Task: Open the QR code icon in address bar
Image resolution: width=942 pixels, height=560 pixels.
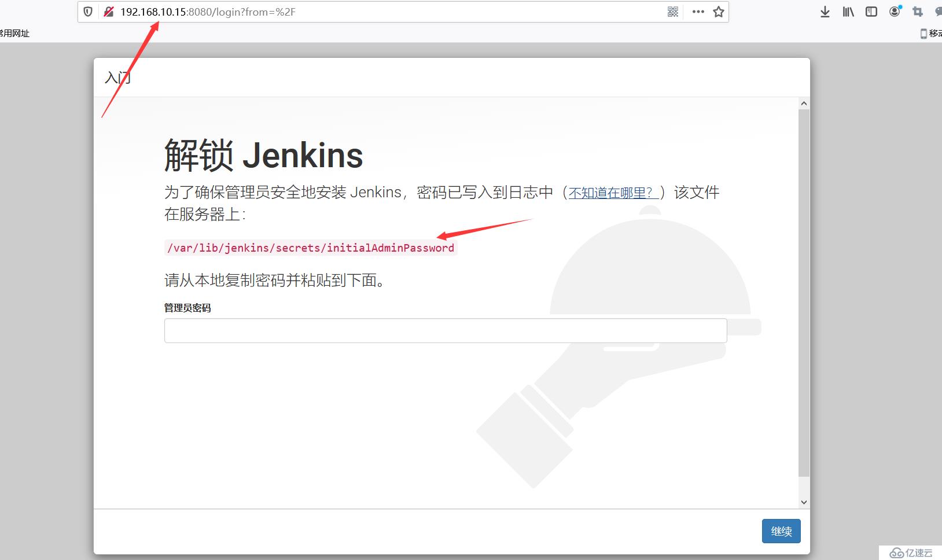Action: (x=673, y=12)
